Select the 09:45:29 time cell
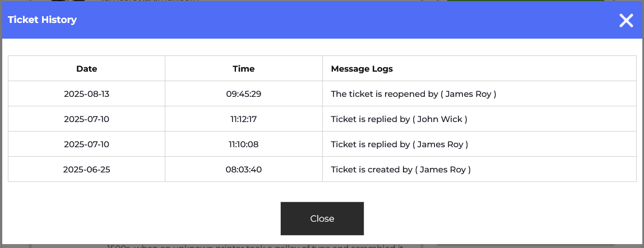 click(244, 94)
